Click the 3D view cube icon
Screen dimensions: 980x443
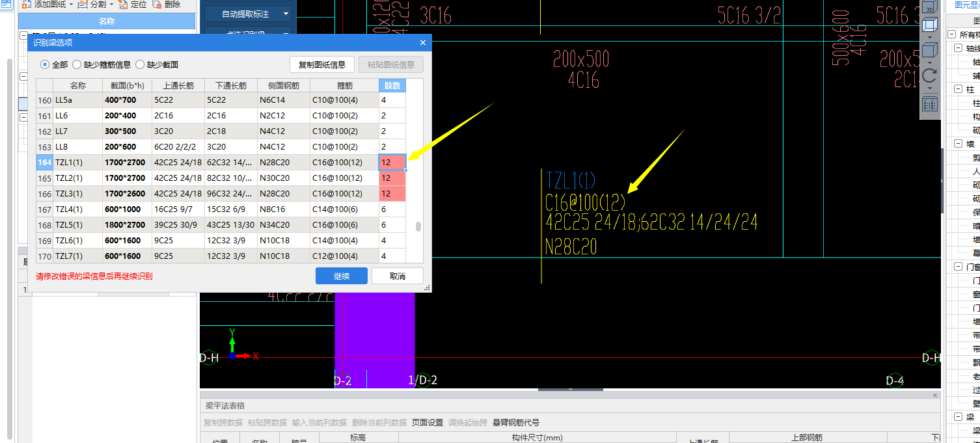930,7
